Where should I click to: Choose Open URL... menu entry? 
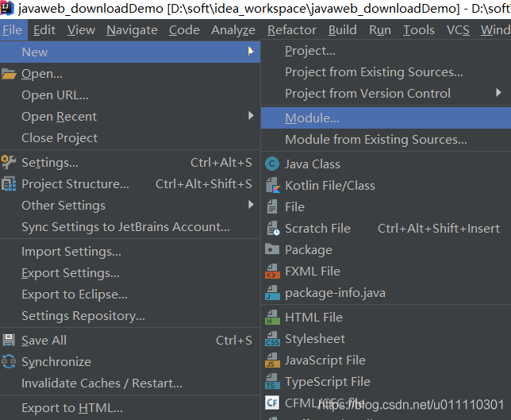pos(130,95)
